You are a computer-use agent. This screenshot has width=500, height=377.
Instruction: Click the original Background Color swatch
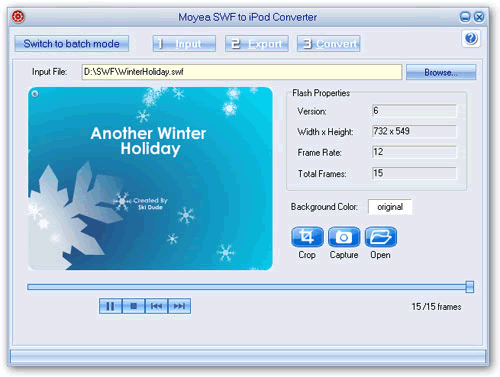[x=390, y=207]
